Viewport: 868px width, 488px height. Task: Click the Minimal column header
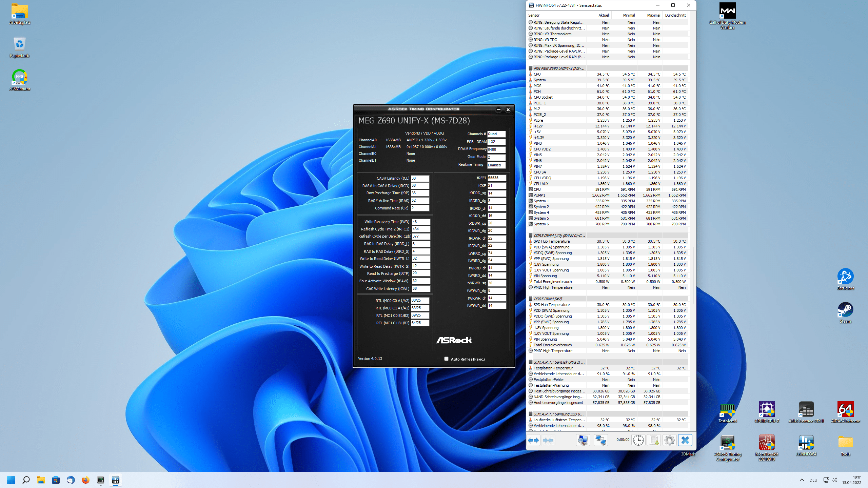(x=624, y=15)
